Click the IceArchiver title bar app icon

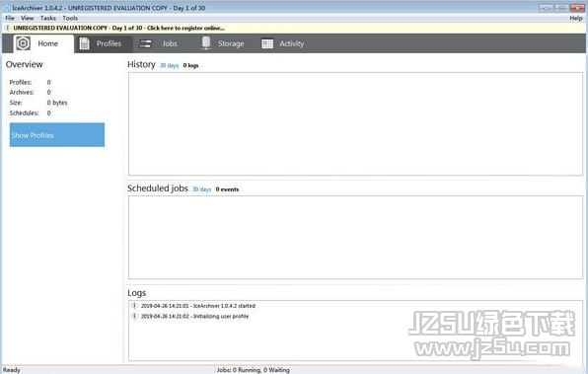[6, 8]
